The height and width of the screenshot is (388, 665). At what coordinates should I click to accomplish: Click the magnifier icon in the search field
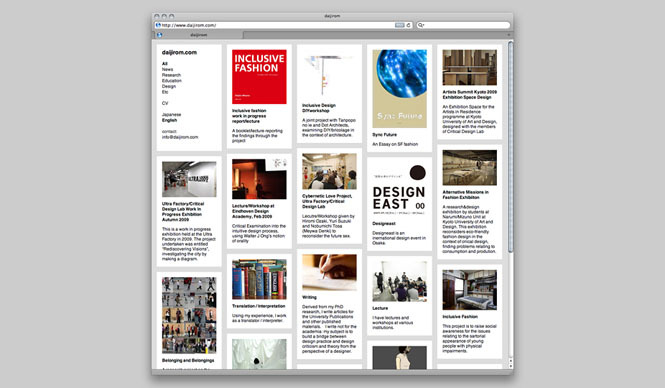click(420, 25)
